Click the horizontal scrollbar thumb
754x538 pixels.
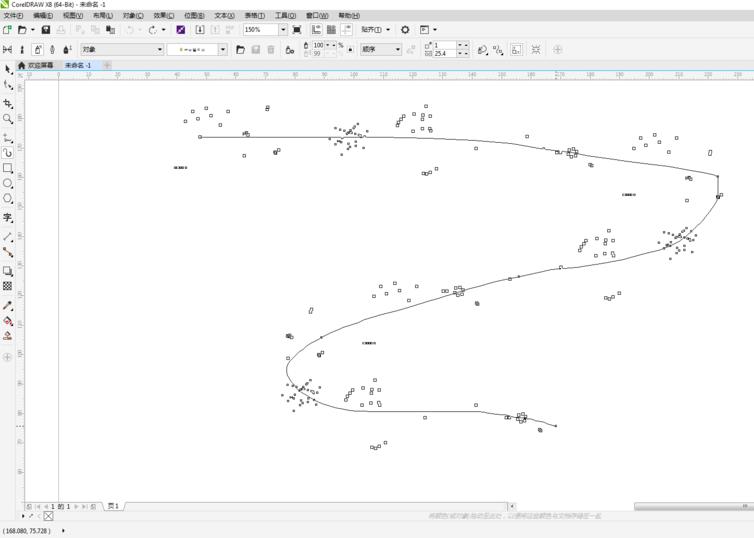pos(694,506)
